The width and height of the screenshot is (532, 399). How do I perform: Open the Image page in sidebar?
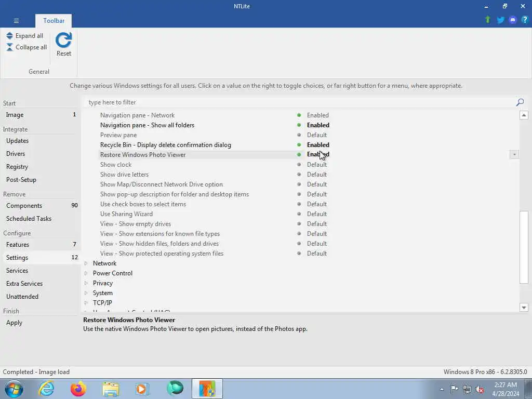[x=41, y=115]
